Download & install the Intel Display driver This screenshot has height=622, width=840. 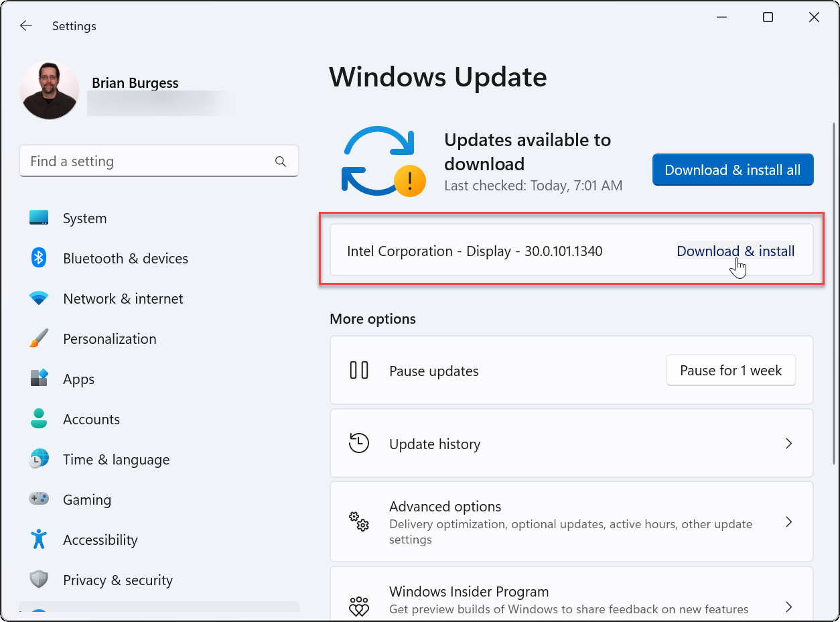[735, 251]
